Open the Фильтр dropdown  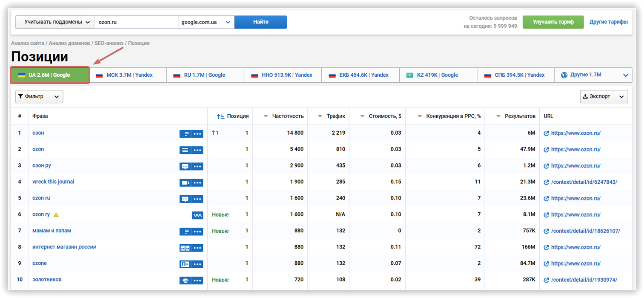coord(39,97)
